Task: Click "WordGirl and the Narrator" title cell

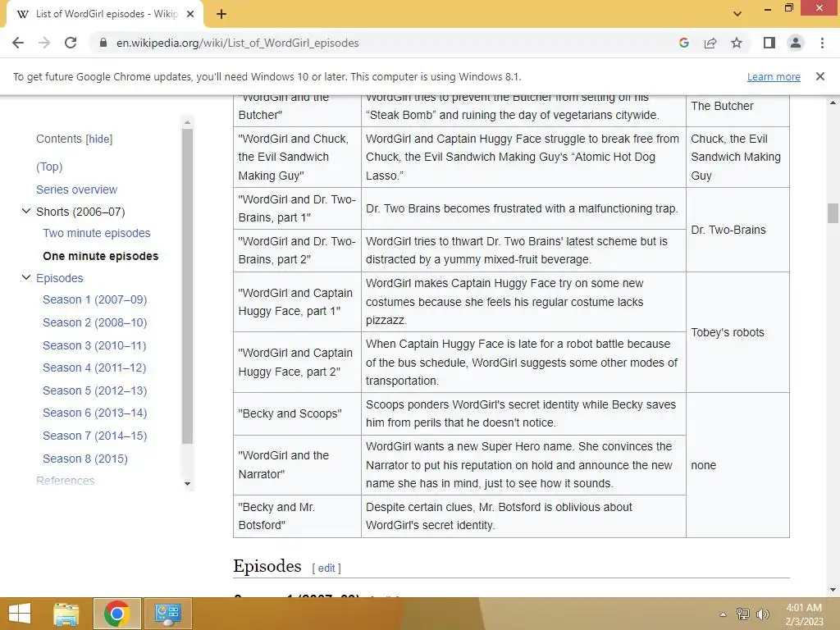Action: click(297, 465)
